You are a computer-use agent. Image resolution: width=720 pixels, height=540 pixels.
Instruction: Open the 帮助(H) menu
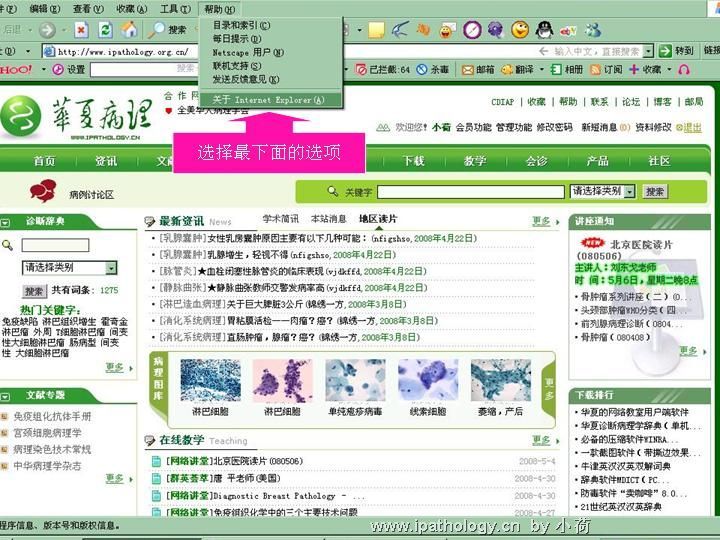click(x=219, y=9)
